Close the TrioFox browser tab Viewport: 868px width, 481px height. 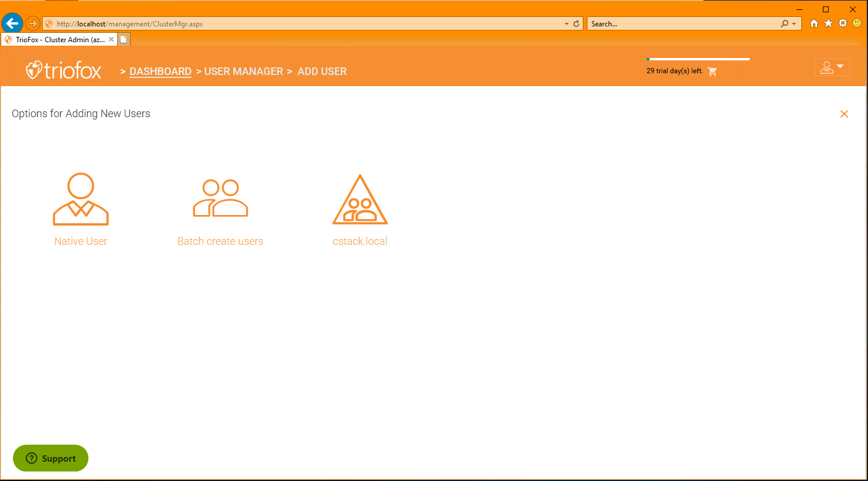coord(111,39)
